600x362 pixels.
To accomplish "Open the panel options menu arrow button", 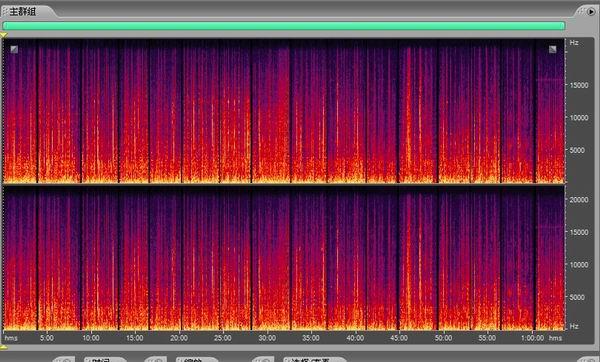I will pos(591,11).
